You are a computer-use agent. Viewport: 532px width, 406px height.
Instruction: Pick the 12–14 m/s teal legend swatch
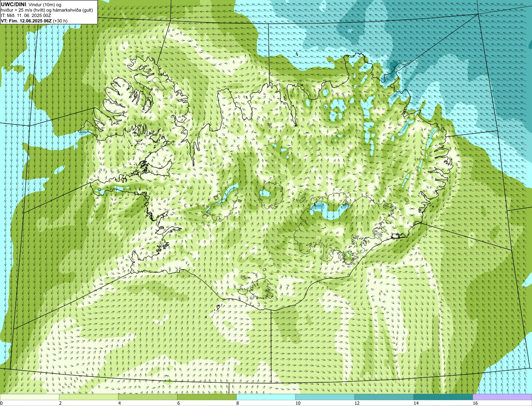point(384,397)
